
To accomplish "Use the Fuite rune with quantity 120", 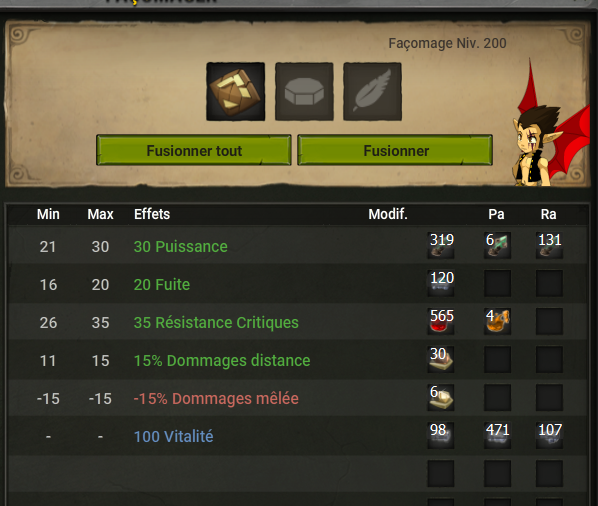I will [441, 283].
